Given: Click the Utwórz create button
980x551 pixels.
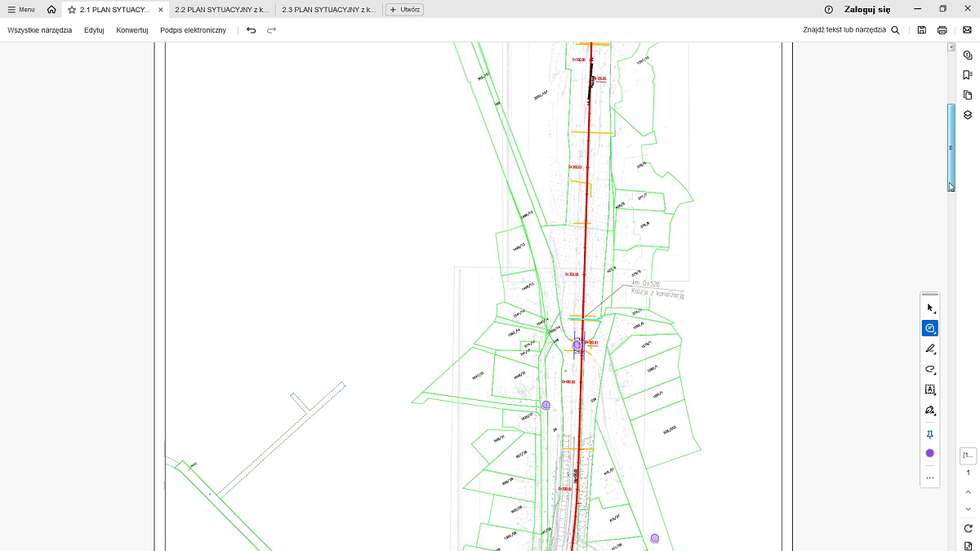Looking at the screenshot, I should pyautogui.click(x=404, y=10).
